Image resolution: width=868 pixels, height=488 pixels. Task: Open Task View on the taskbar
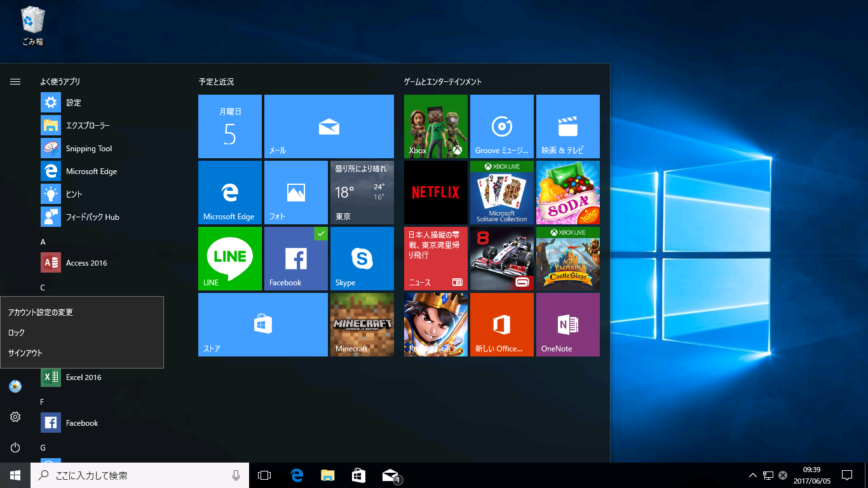(264, 475)
